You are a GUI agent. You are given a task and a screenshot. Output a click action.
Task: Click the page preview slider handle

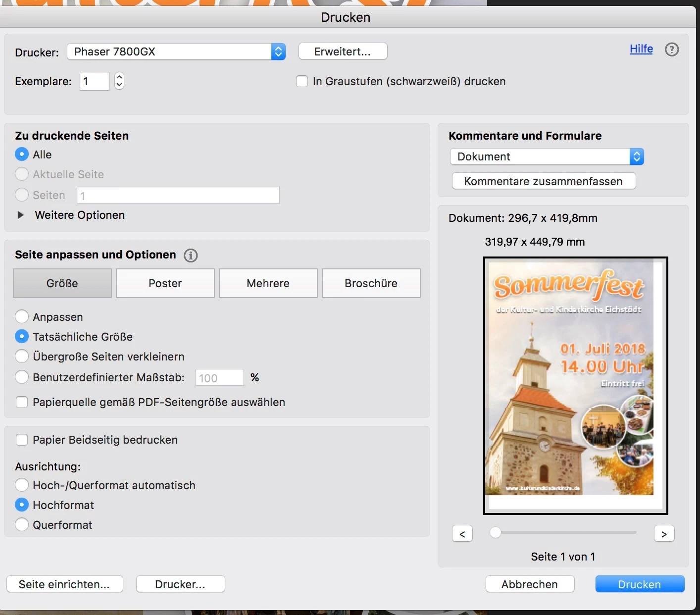496,532
